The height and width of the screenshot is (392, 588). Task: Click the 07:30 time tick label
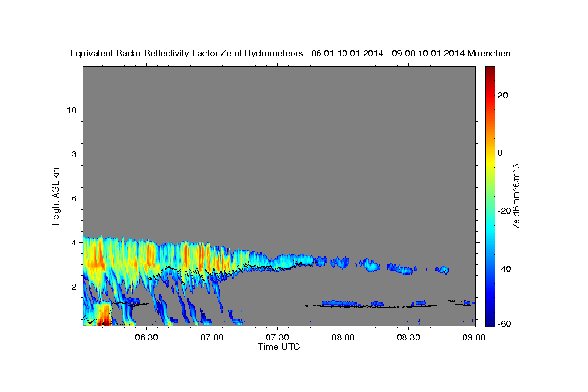(x=277, y=337)
